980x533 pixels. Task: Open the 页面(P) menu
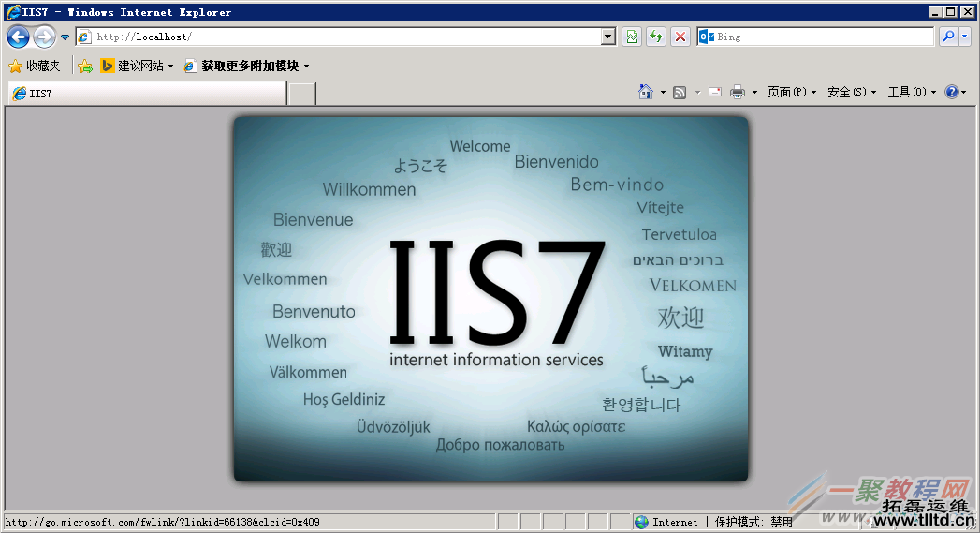(791, 92)
